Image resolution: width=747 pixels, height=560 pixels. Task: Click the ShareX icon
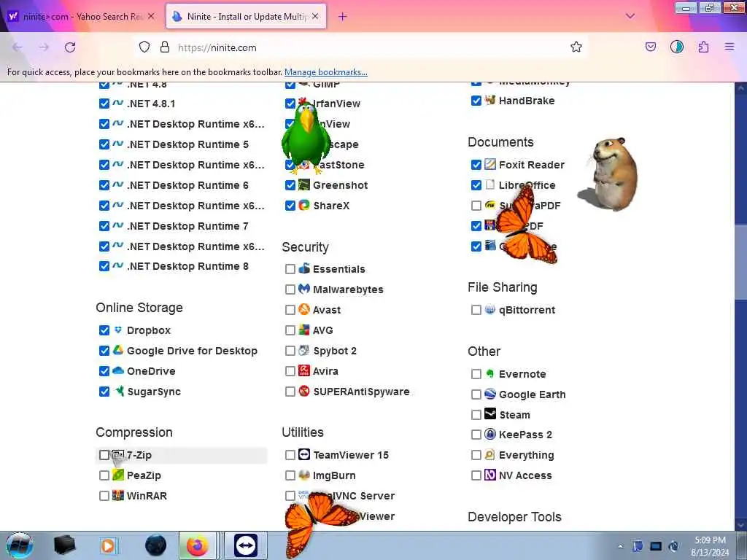(x=304, y=205)
